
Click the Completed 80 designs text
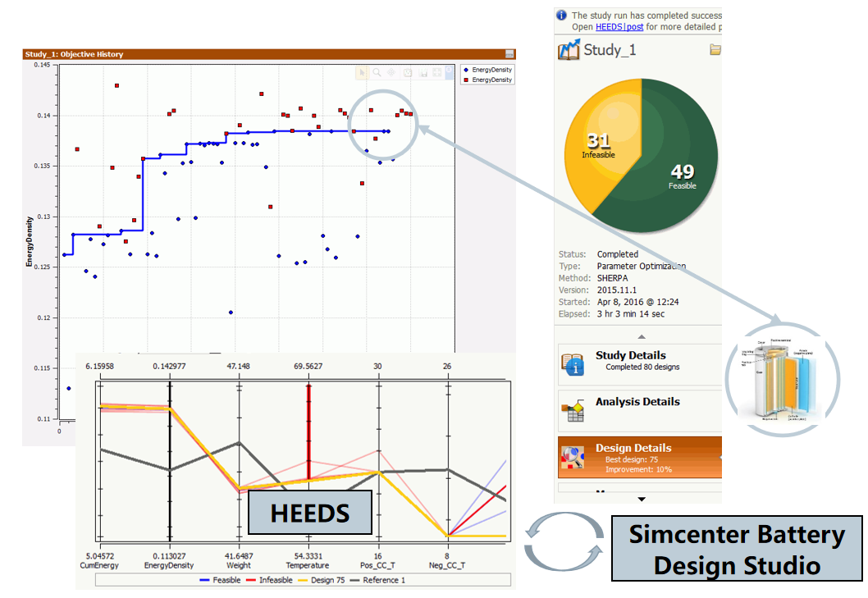click(642, 367)
